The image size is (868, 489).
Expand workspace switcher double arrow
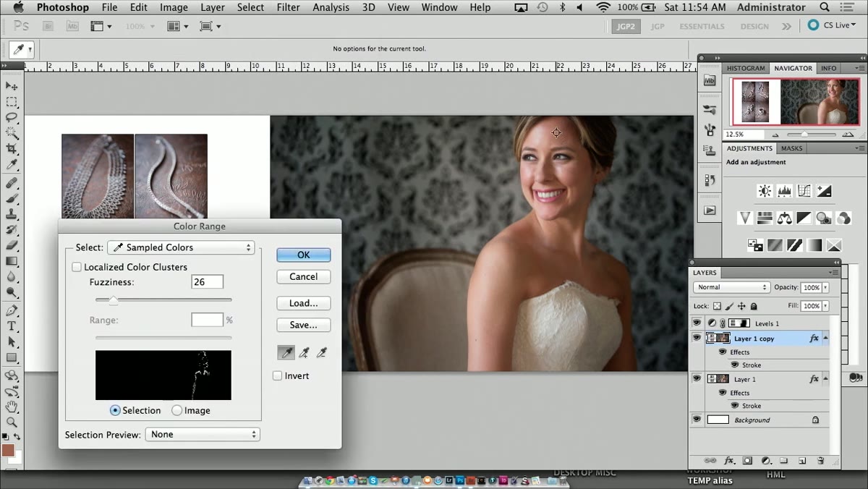coord(787,26)
